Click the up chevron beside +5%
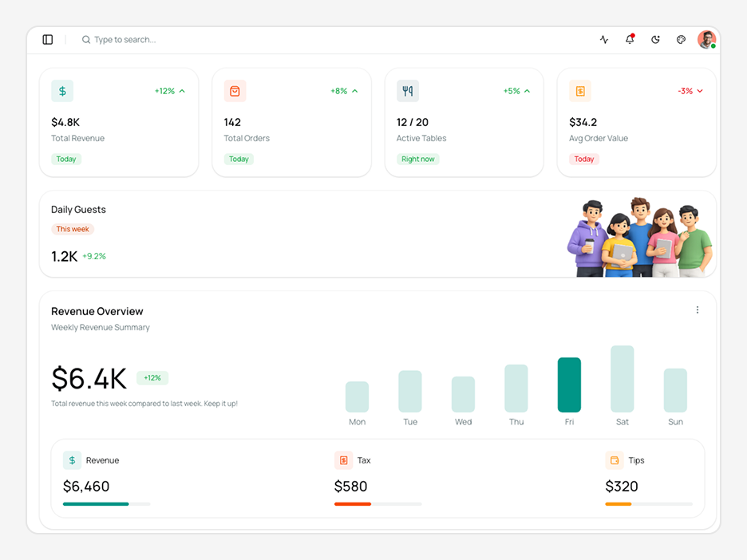This screenshot has width=747, height=560. [x=527, y=91]
